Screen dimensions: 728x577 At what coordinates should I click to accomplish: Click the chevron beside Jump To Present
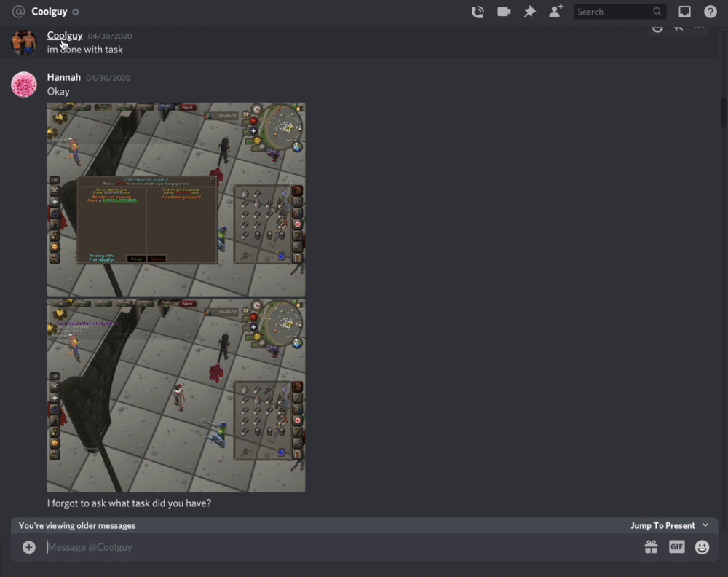pos(705,525)
